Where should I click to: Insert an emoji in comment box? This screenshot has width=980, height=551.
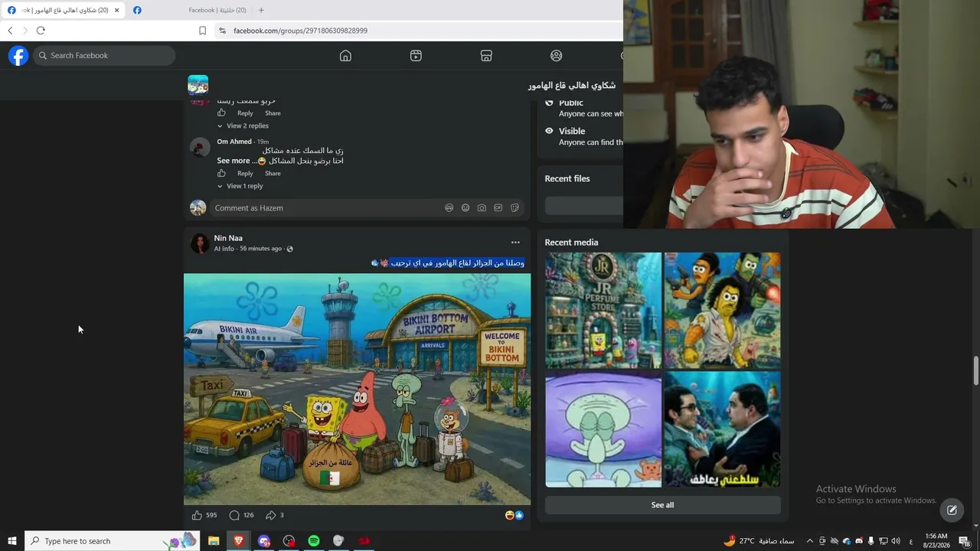(x=465, y=208)
